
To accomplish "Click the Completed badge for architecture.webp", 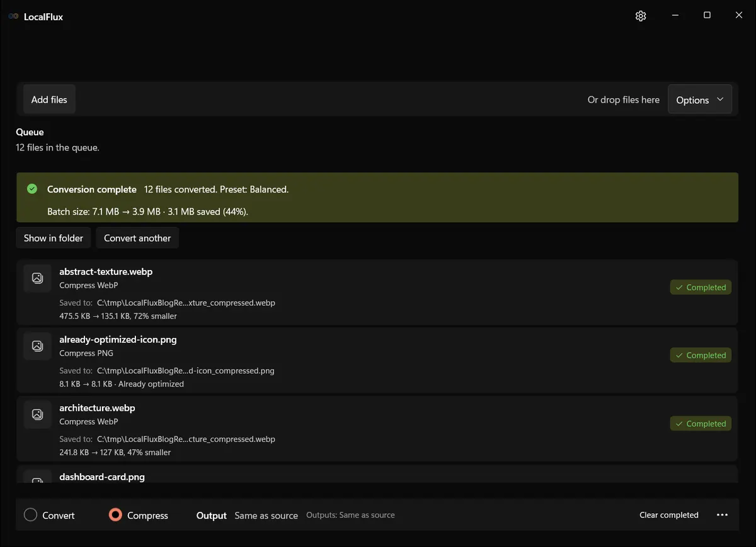I will tap(701, 424).
